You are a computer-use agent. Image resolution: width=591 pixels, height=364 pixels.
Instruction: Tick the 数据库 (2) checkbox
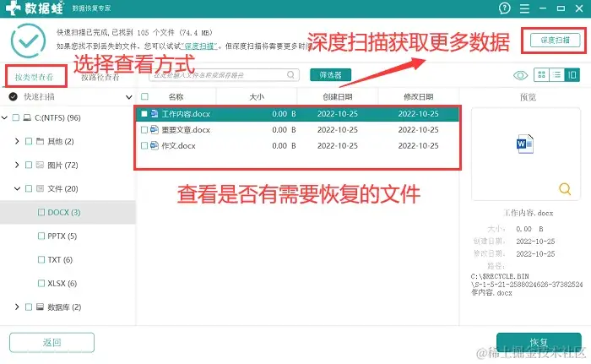click(x=28, y=307)
